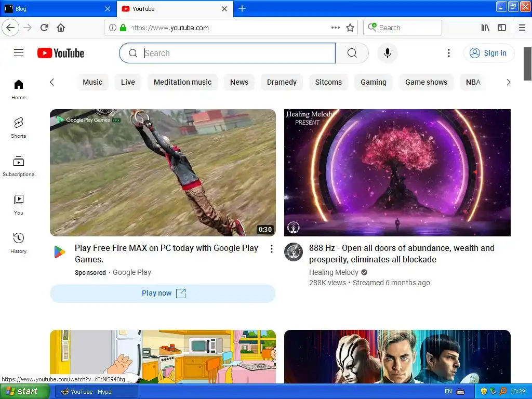Toggle browser sidebar view icon
532x399 pixels.
[x=502, y=28]
